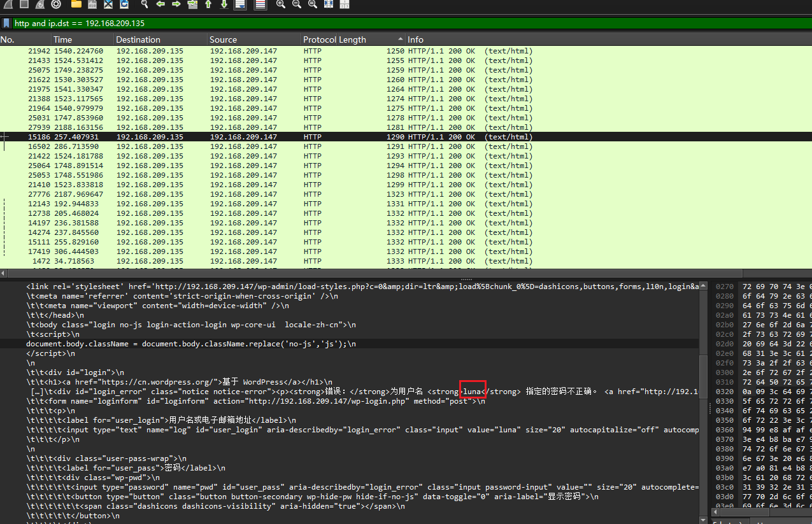Save this capture file

92,4
